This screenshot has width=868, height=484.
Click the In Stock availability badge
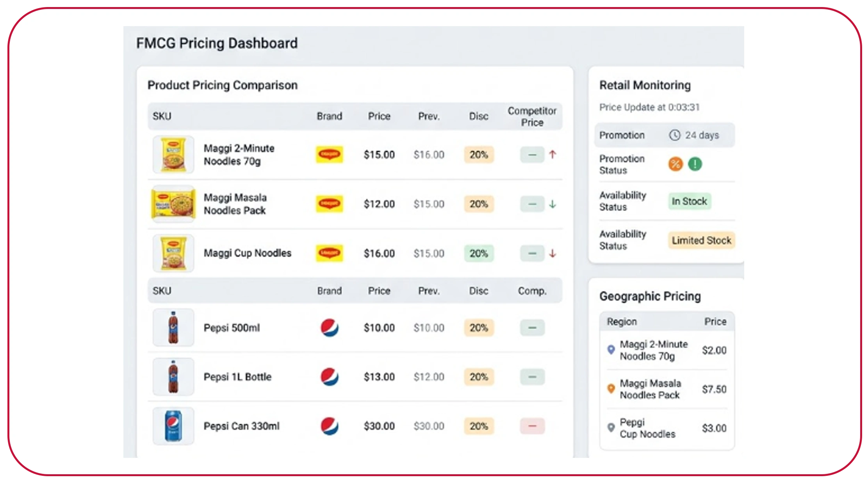pyautogui.click(x=689, y=201)
